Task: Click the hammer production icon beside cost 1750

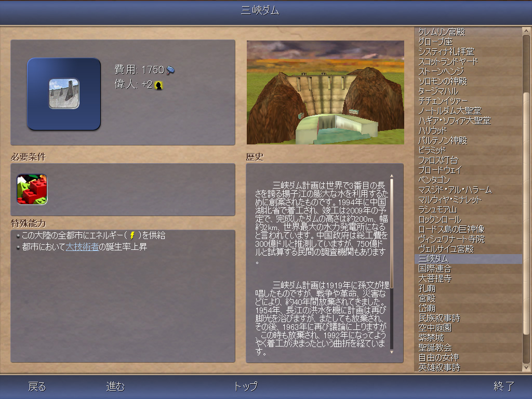Action: pos(170,70)
